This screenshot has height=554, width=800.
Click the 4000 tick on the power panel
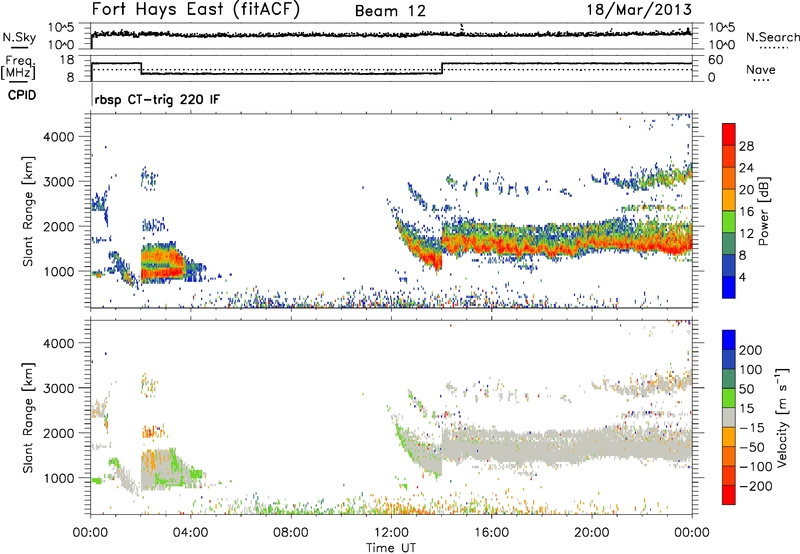point(58,137)
